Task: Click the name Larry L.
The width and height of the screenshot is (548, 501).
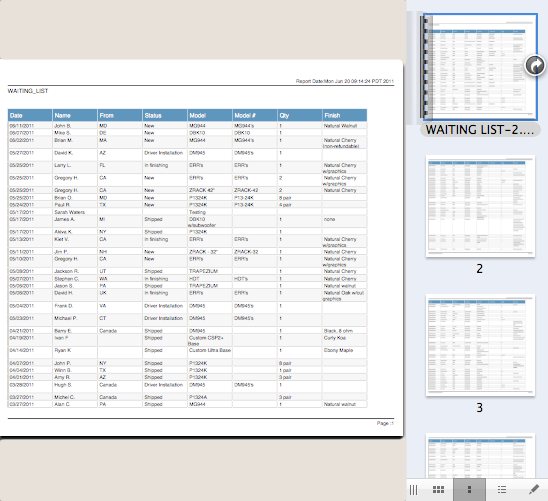Action: pyautogui.click(x=63, y=165)
